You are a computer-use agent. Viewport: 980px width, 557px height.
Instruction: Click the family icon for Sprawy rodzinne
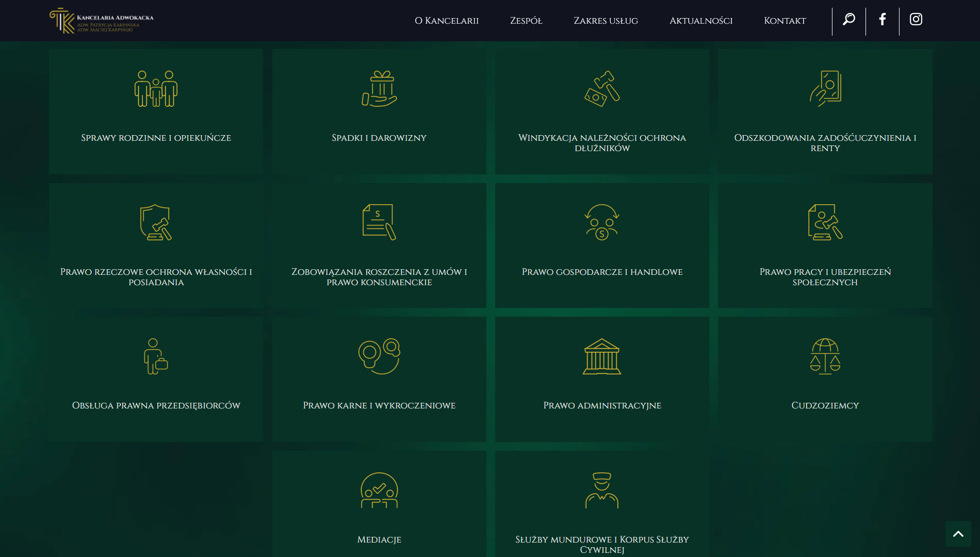point(156,89)
